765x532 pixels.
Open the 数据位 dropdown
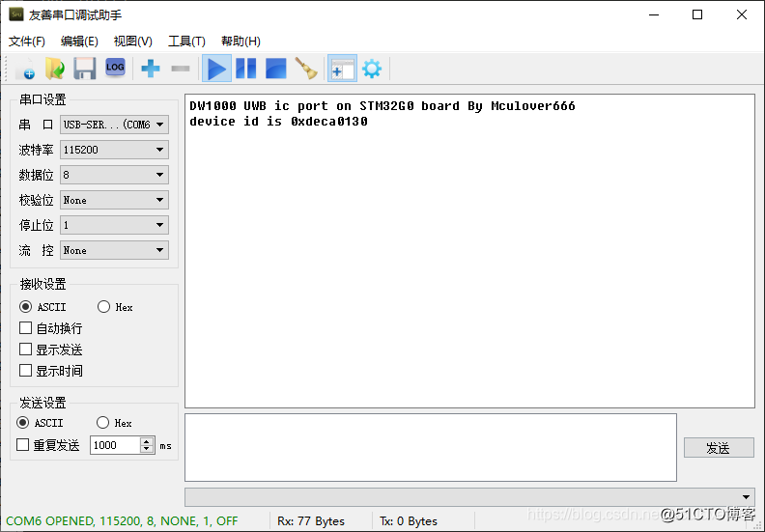tap(114, 175)
